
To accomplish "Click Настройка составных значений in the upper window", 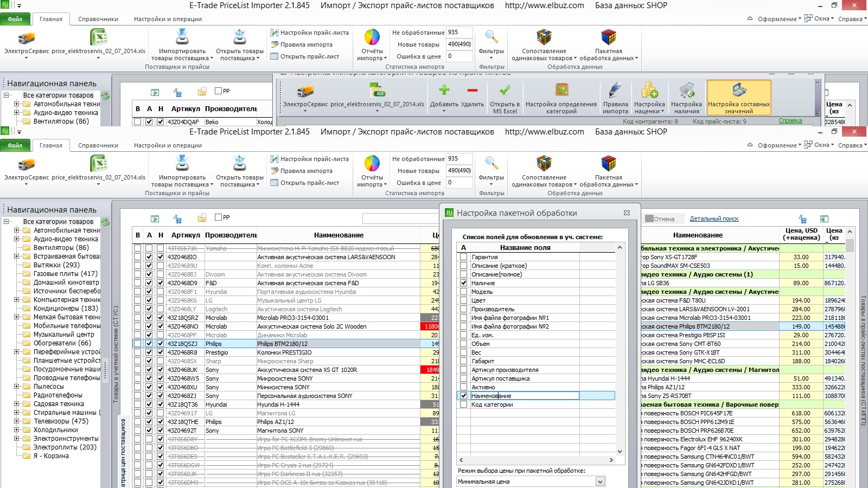I will pos(739,98).
